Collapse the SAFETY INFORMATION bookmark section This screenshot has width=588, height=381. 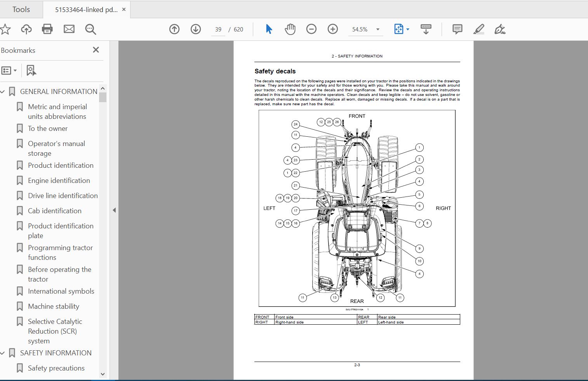pos(3,353)
